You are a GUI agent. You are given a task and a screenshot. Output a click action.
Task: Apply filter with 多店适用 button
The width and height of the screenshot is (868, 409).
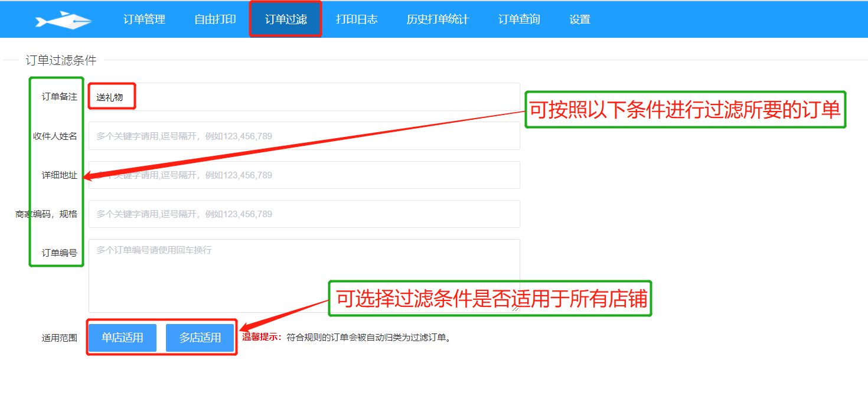click(200, 338)
